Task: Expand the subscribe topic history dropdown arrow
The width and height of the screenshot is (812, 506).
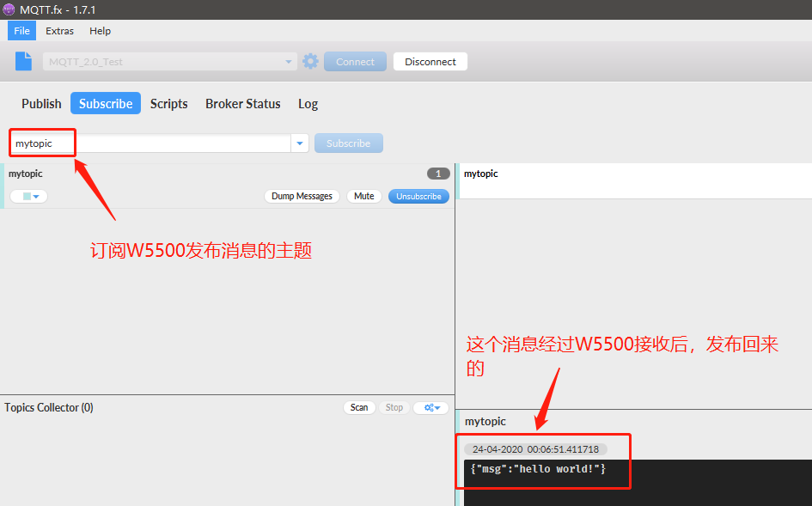Action: [x=299, y=143]
